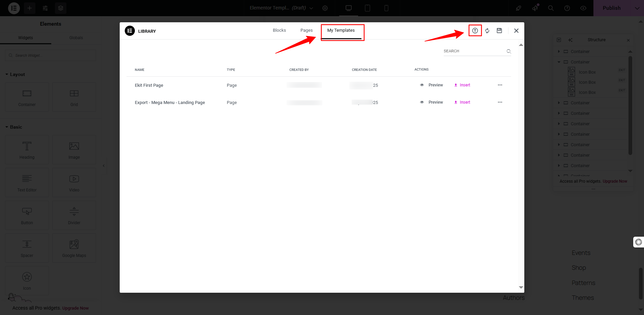Add the Google Maps widget
Image resolution: width=644 pixels, height=315 pixels.
coord(74,248)
